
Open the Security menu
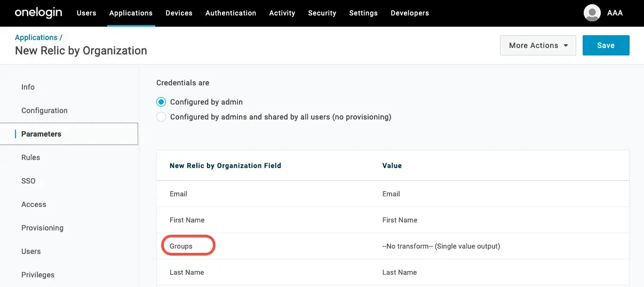[322, 13]
